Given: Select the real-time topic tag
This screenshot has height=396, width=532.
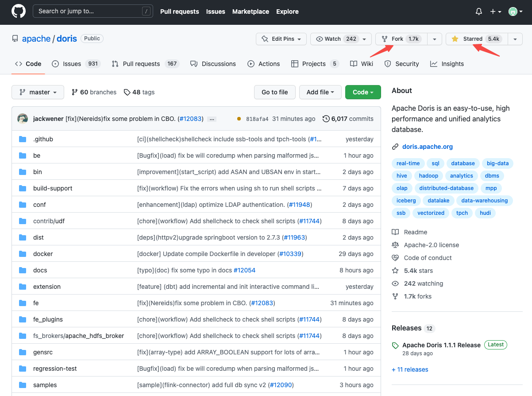Looking at the screenshot, I should (x=408, y=163).
